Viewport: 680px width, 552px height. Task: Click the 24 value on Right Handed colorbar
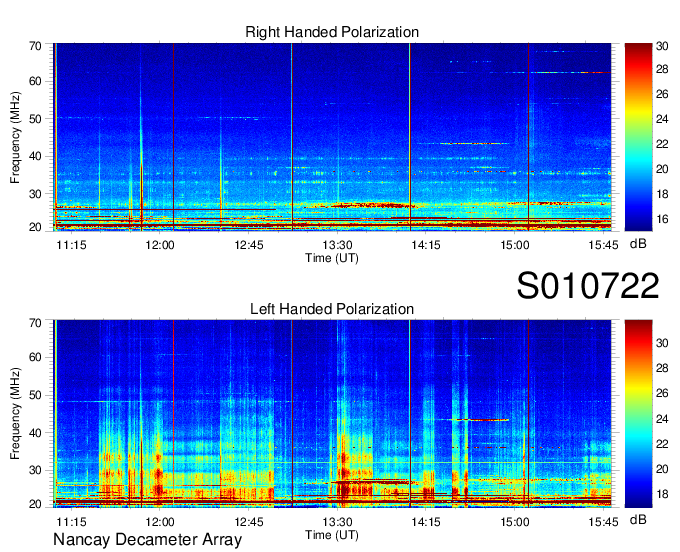(x=662, y=119)
